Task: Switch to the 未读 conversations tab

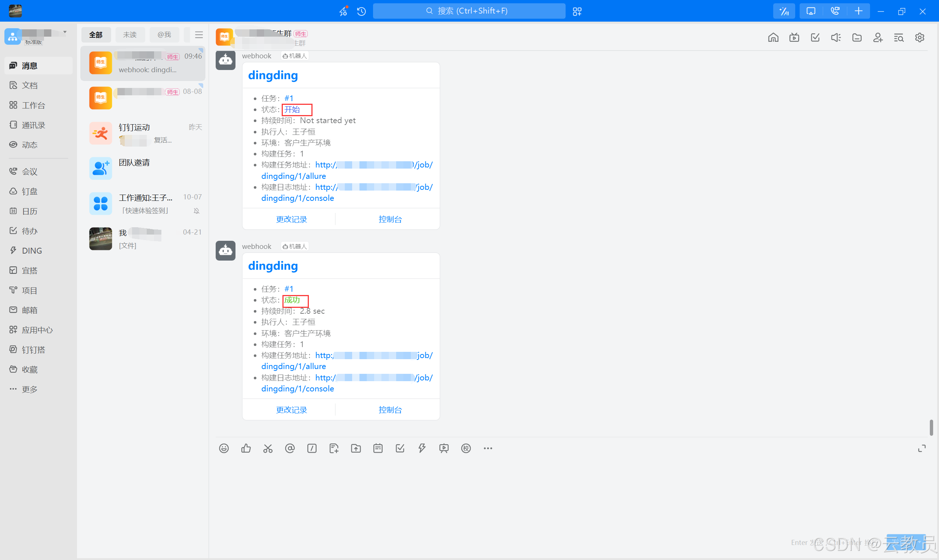Action: coord(130,35)
